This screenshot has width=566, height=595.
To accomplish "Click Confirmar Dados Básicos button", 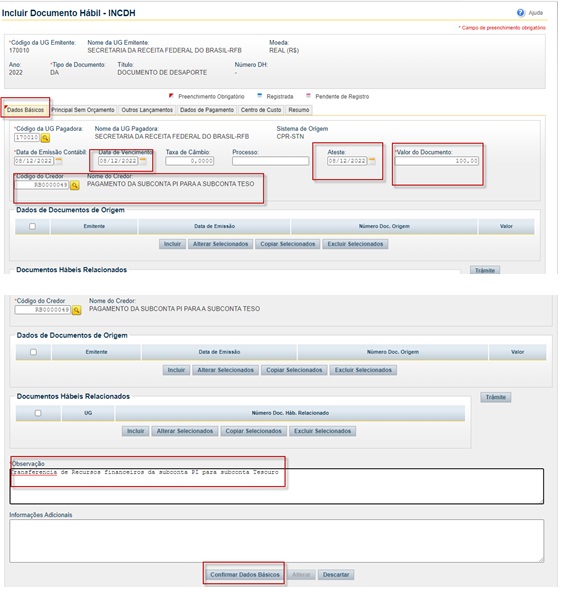I will click(245, 575).
